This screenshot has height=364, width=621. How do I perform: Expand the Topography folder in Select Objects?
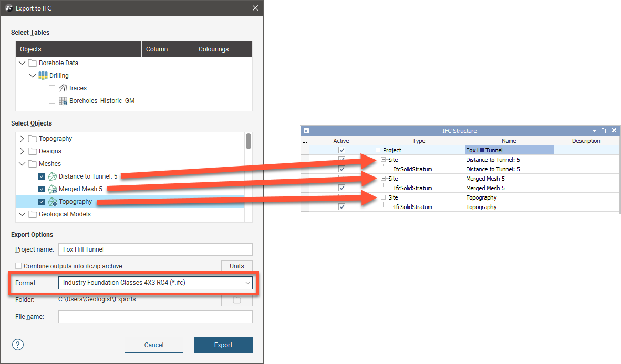click(22, 139)
